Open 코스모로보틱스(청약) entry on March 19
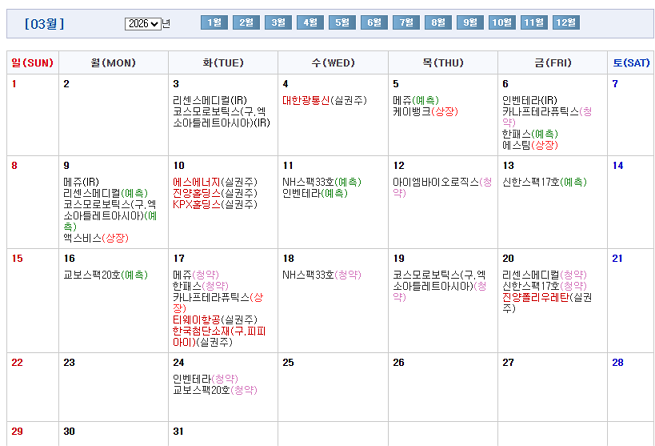Viewport: 655px width, 446px height. click(x=439, y=286)
